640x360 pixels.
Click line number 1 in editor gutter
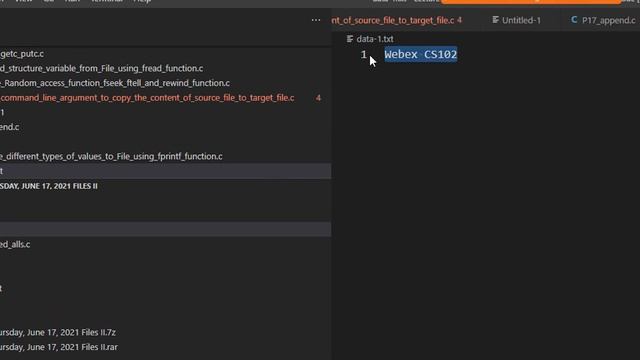coord(364,54)
